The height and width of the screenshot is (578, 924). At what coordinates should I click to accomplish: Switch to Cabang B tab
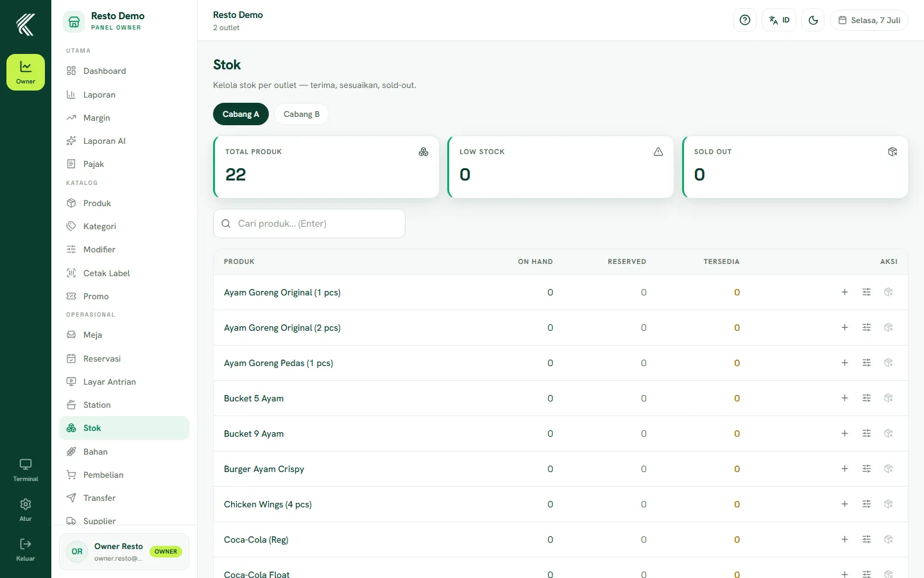point(302,114)
